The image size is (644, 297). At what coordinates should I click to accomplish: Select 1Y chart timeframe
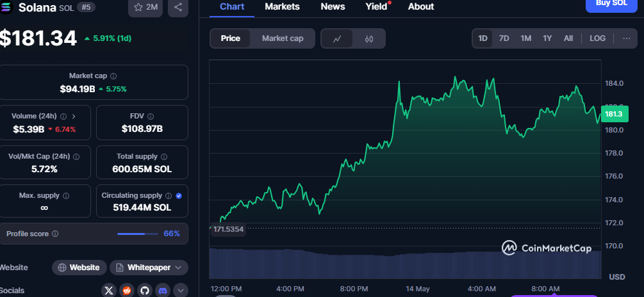pyautogui.click(x=547, y=38)
